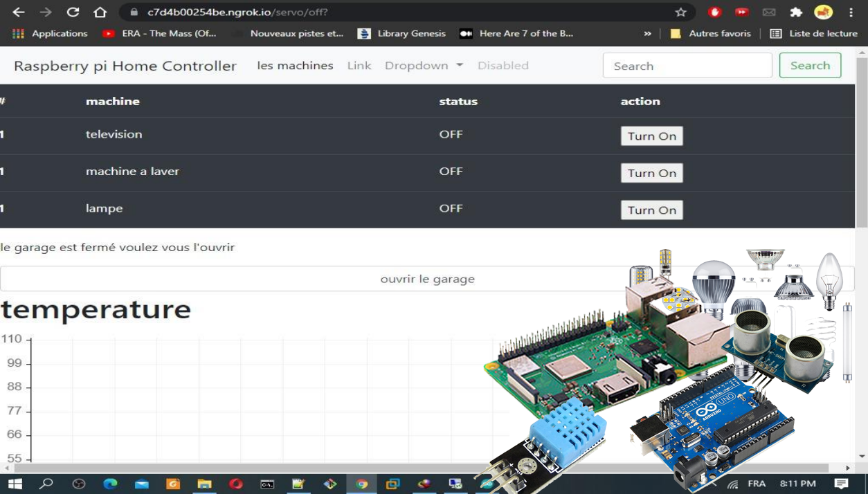This screenshot has height=494, width=868.
Task: Turn On the machine a laver
Action: tap(652, 173)
